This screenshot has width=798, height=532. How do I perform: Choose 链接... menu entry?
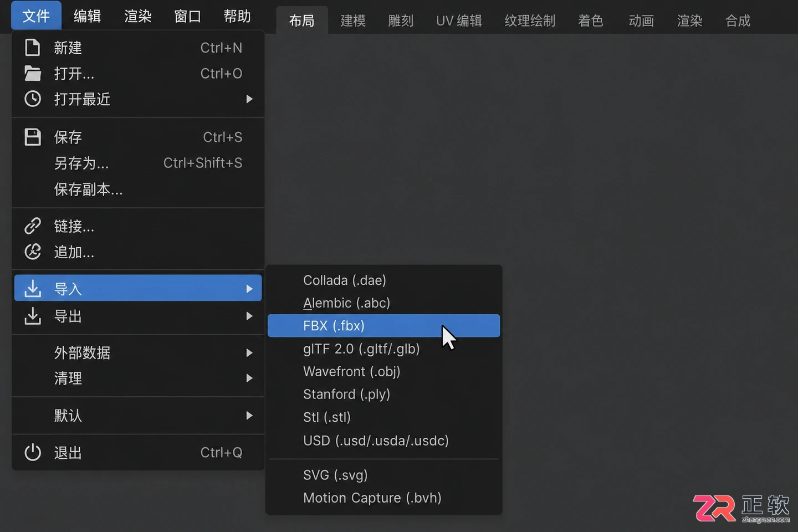138,226
